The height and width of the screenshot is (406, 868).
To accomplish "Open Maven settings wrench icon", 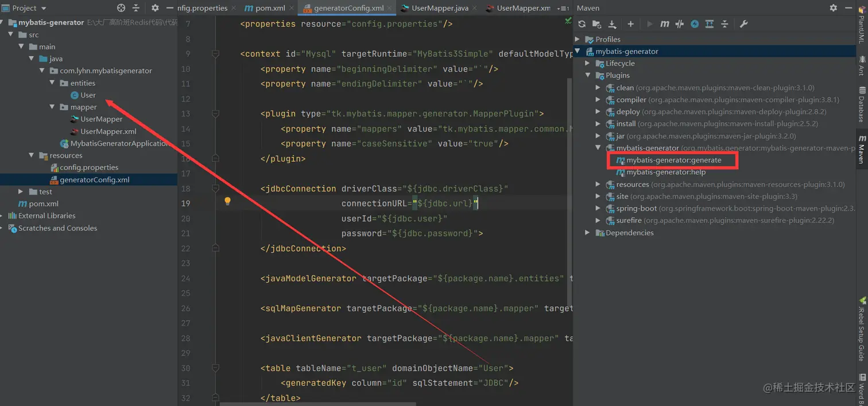I will click(743, 24).
